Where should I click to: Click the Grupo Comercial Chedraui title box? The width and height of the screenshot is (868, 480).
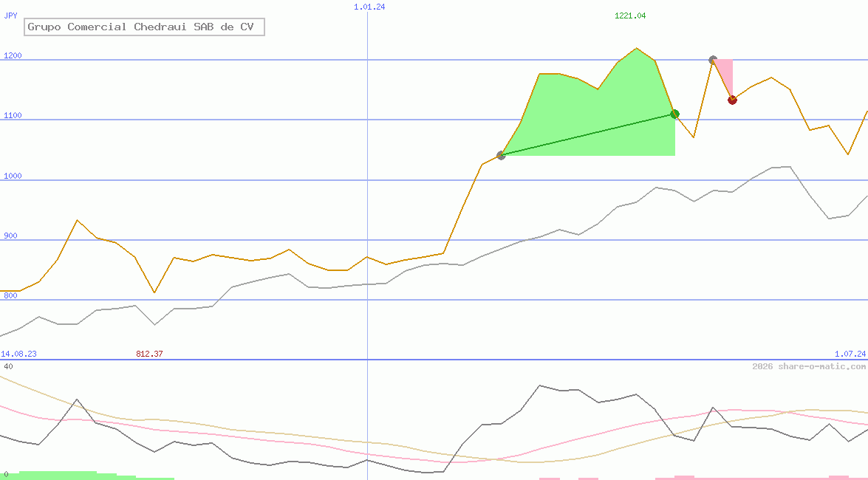pyautogui.click(x=145, y=27)
